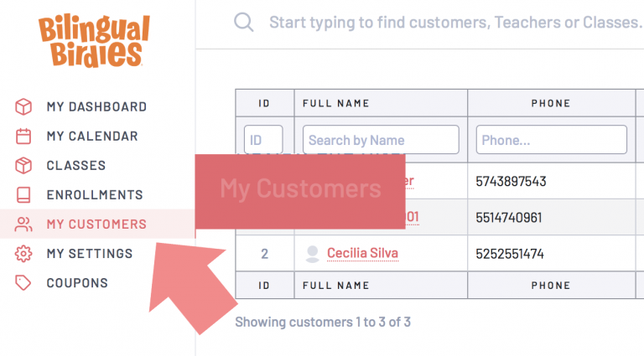644x356 pixels.
Task: Open the My Dashboard menu item
Action: tap(97, 106)
